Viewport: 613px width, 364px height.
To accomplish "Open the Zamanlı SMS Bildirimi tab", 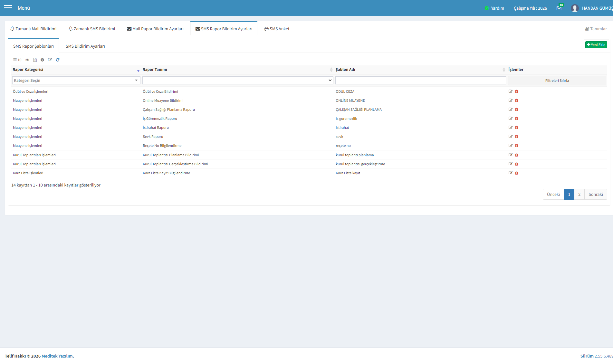I will click(92, 29).
